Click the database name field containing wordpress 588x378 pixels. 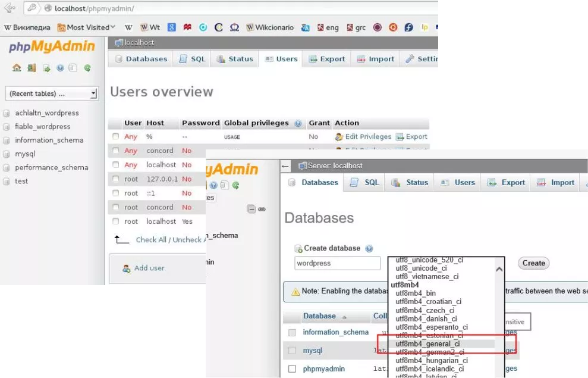coord(337,263)
